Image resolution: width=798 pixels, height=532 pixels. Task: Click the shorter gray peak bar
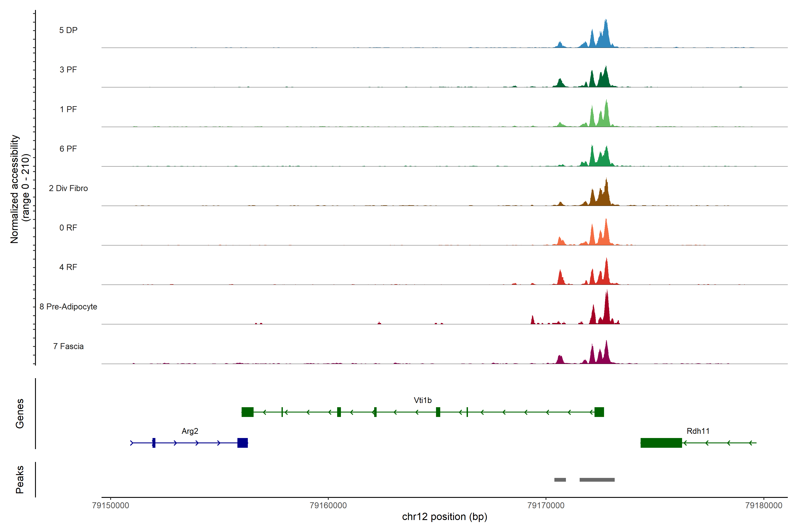(x=560, y=479)
